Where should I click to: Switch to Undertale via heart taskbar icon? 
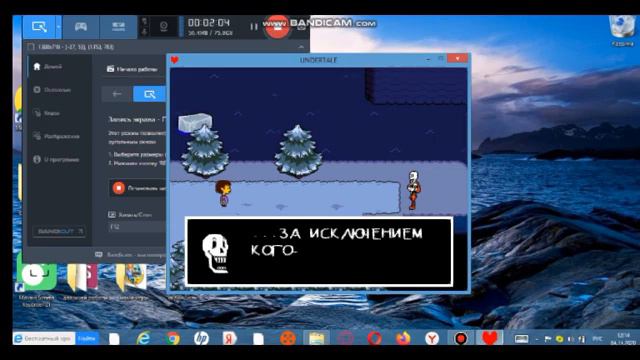coord(490,338)
